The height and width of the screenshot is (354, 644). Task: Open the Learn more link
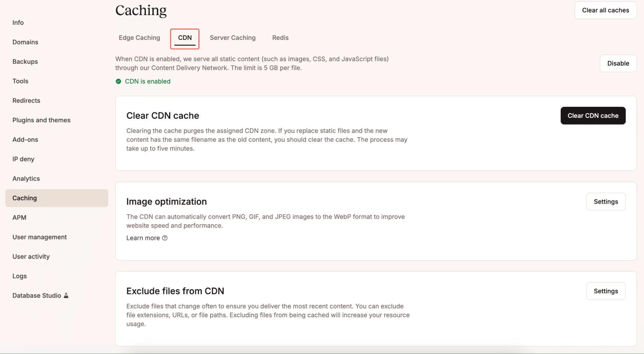point(143,238)
